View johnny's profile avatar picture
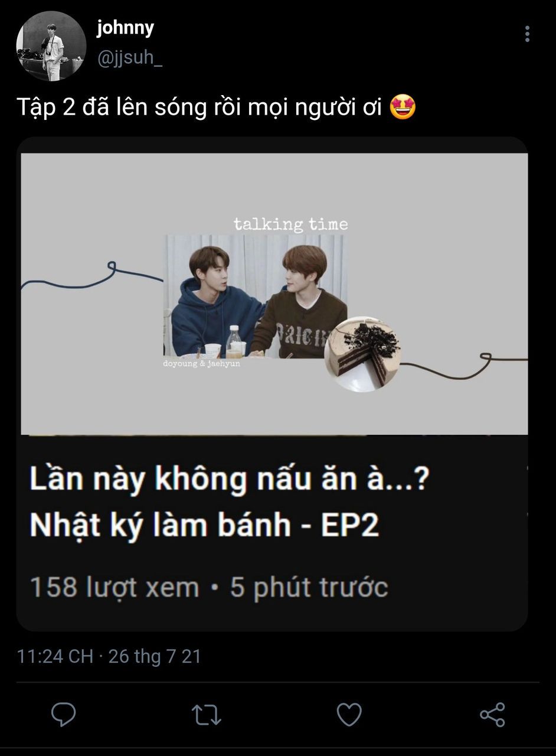Screen dimensions: 556x756 pyautogui.click(x=51, y=45)
